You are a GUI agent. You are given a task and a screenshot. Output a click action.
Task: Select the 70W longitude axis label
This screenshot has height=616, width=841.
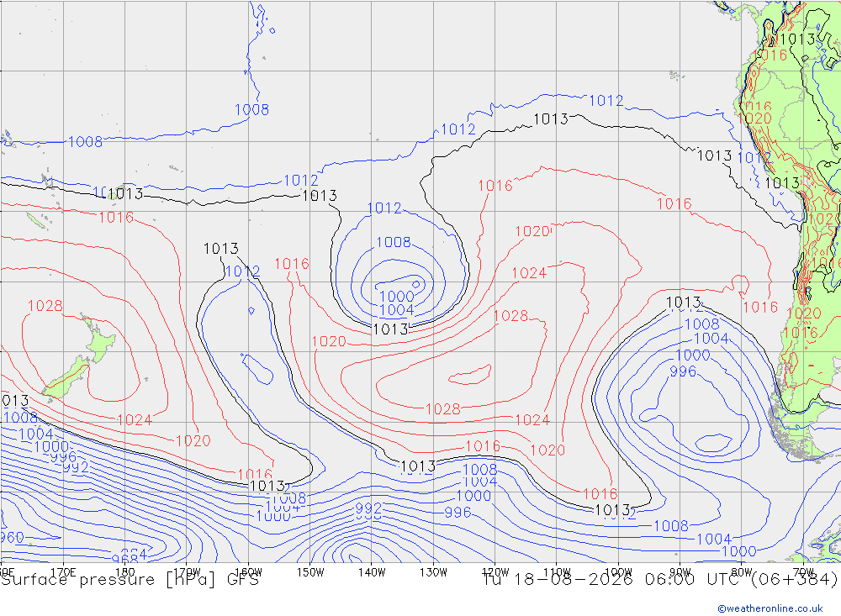click(x=803, y=572)
